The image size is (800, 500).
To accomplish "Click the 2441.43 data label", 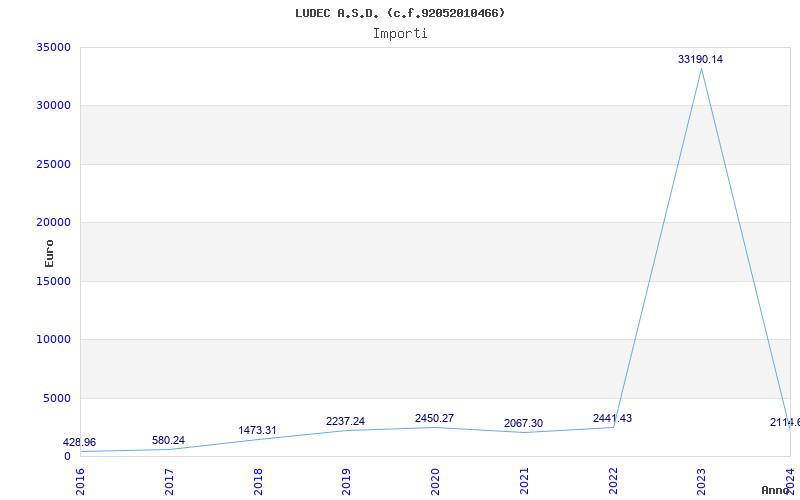I will tap(612, 418).
